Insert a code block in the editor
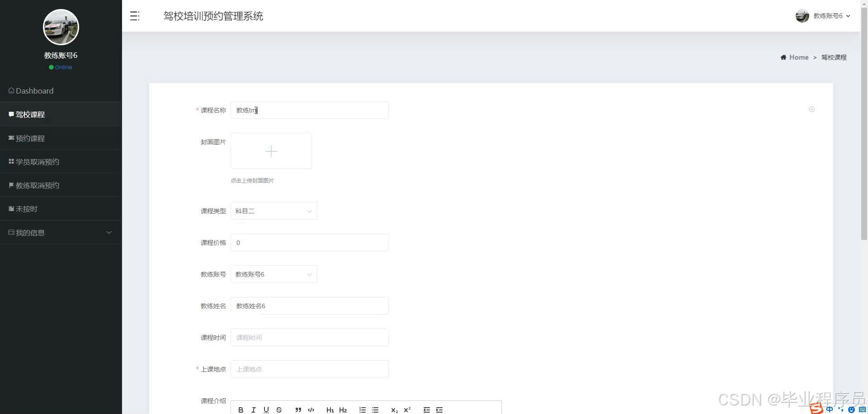 click(311, 409)
